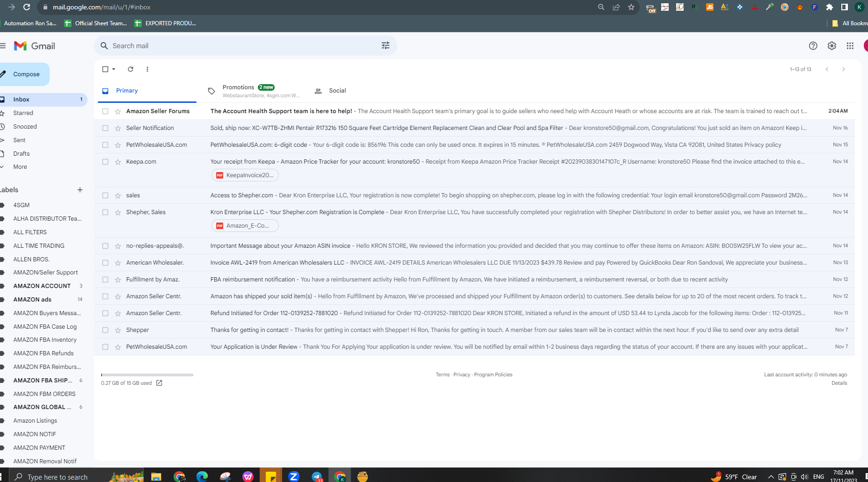Open Gmail main menu hamburger icon
Image resolution: width=868 pixels, height=482 pixels.
[x=3, y=46]
